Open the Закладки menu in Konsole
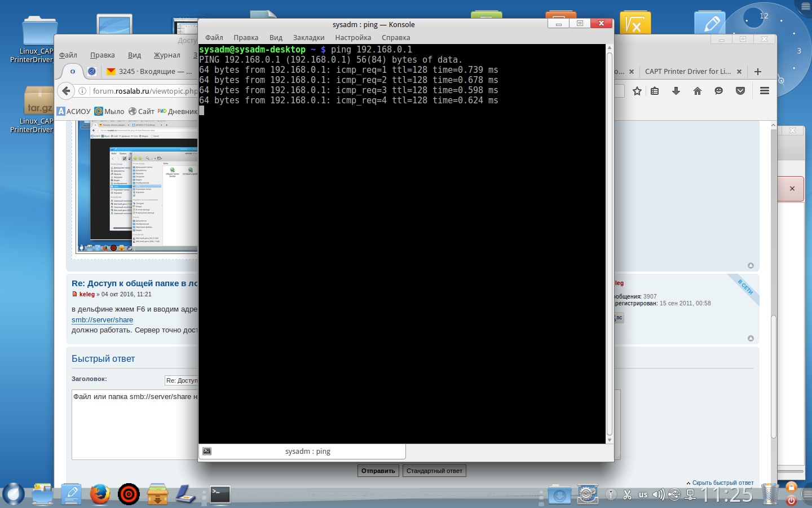This screenshot has height=508, width=812. (308, 38)
